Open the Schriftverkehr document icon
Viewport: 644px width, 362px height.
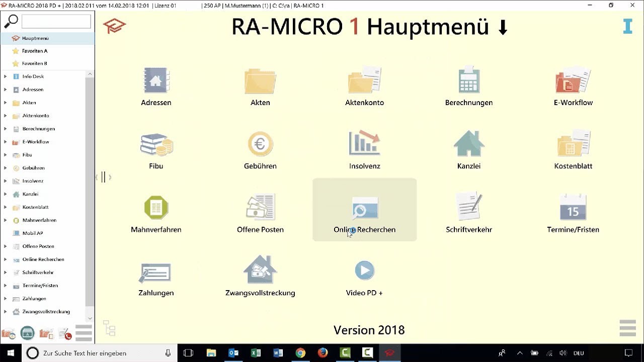pyautogui.click(x=469, y=207)
